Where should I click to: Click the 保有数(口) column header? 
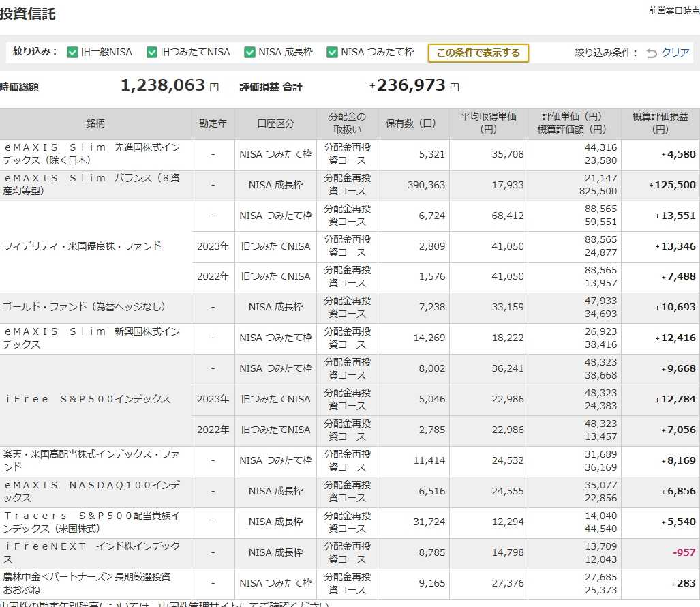click(x=411, y=123)
